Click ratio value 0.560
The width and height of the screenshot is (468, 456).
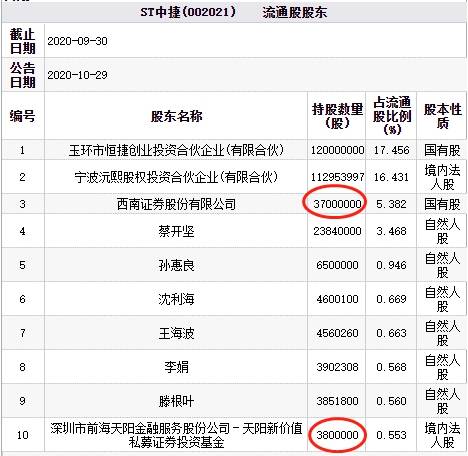pyautogui.click(x=391, y=401)
